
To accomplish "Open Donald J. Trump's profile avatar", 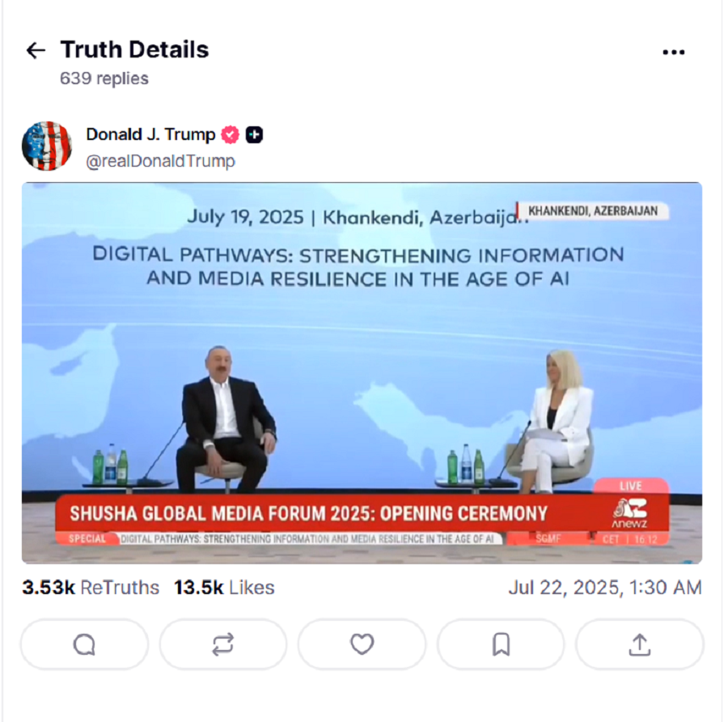I will (47, 146).
